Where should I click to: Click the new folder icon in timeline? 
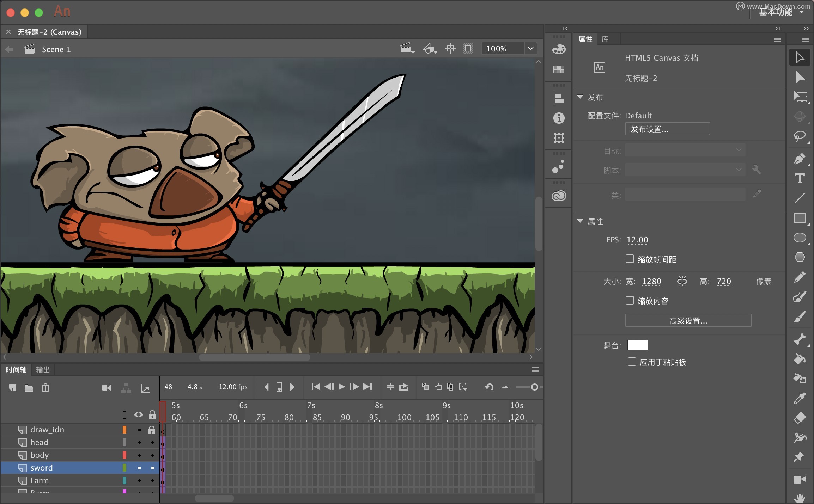pos(29,388)
